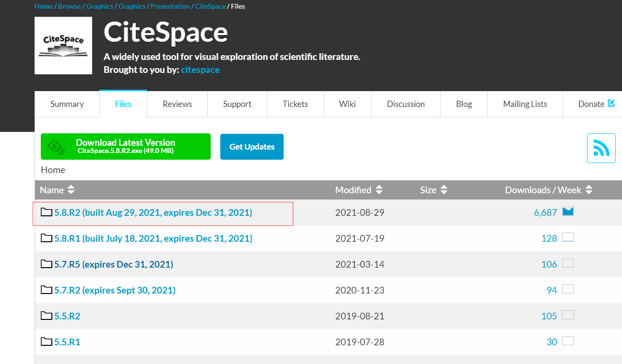The image size is (622, 364).
Task: Click the Presentation breadcrumb link
Action: coord(170,6)
